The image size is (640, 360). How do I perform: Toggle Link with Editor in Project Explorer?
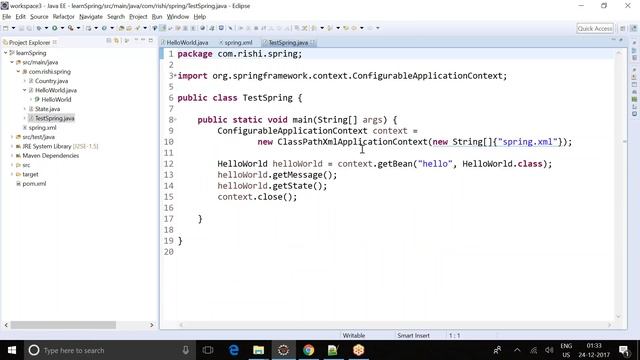coord(117,40)
